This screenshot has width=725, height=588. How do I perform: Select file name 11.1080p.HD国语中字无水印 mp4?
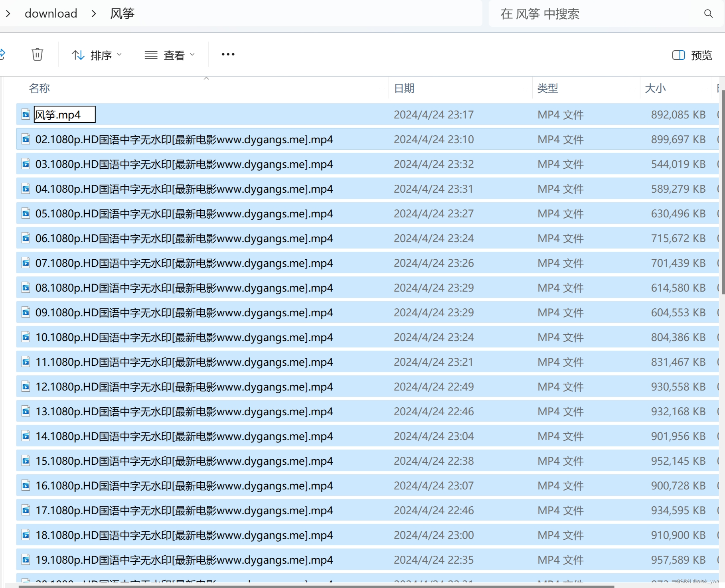[x=184, y=362]
